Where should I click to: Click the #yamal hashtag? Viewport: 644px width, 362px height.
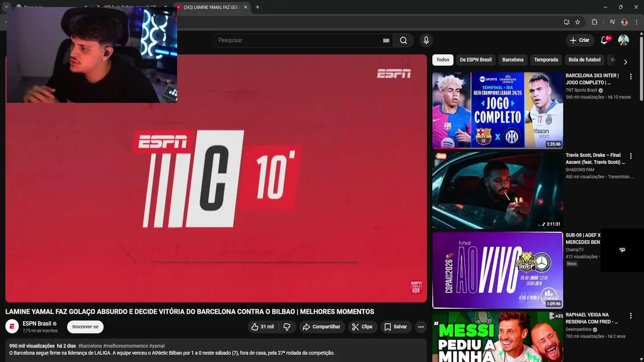point(157,346)
